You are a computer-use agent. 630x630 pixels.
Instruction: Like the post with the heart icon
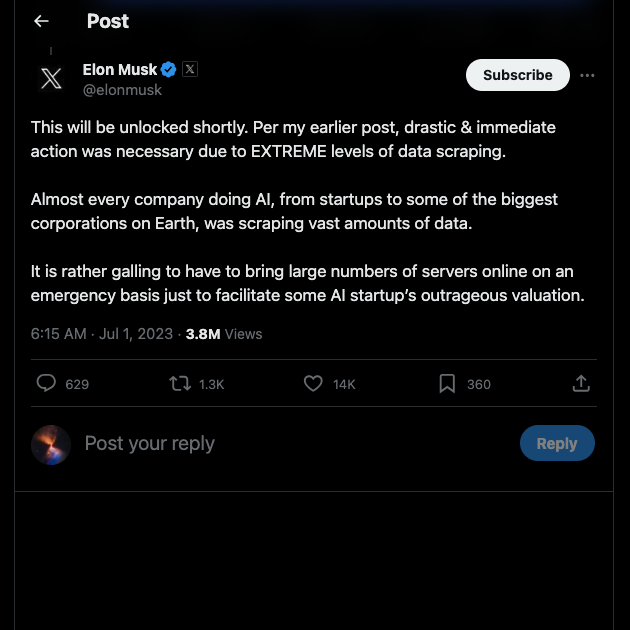pos(313,383)
